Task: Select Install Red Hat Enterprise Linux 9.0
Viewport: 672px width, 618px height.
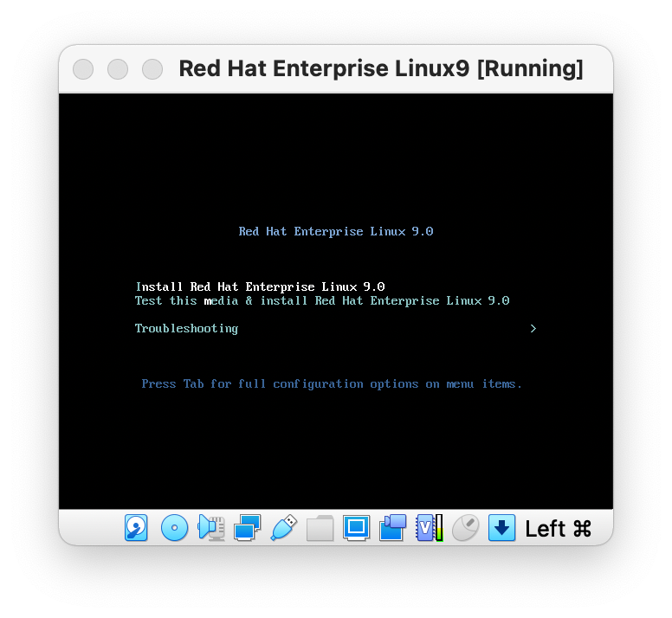Action: pos(260,286)
